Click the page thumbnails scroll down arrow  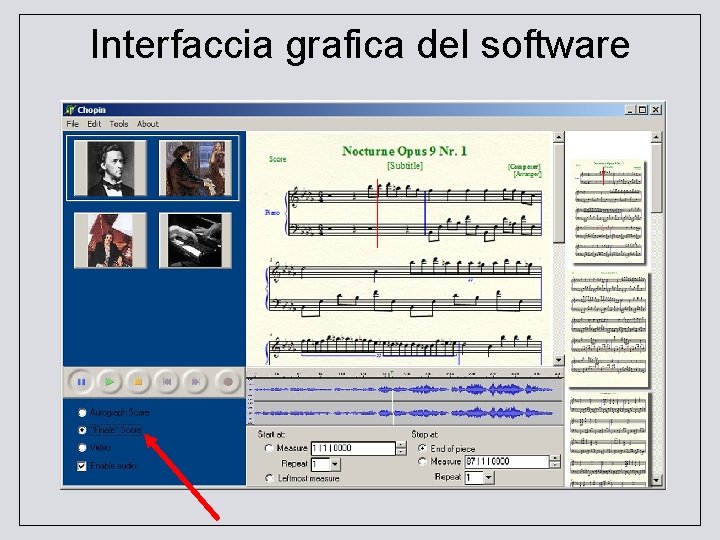(656, 481)
